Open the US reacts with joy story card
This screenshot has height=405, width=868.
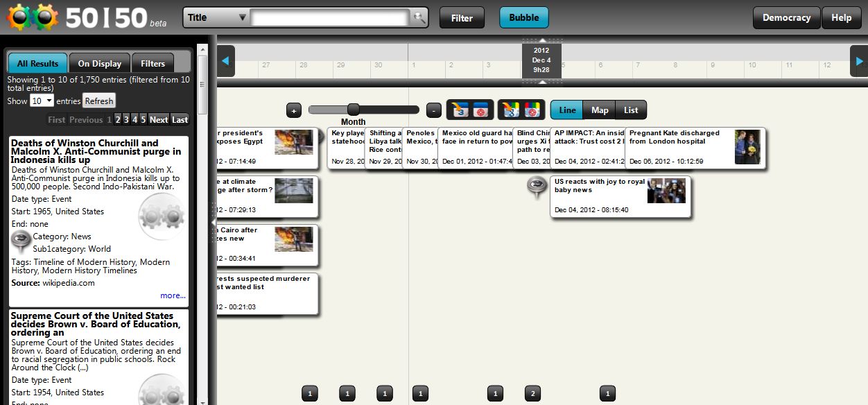(x=620, y=196)
